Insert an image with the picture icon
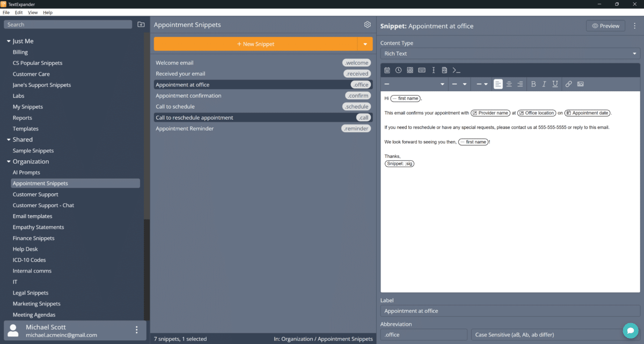Screen dimensions: 644x344 (x=580, y=84)
